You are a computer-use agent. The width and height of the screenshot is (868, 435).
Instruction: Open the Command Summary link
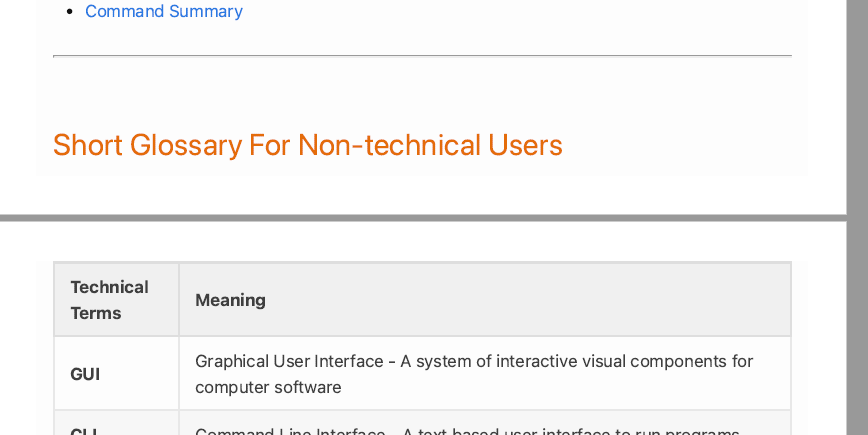tap(164, 11)
